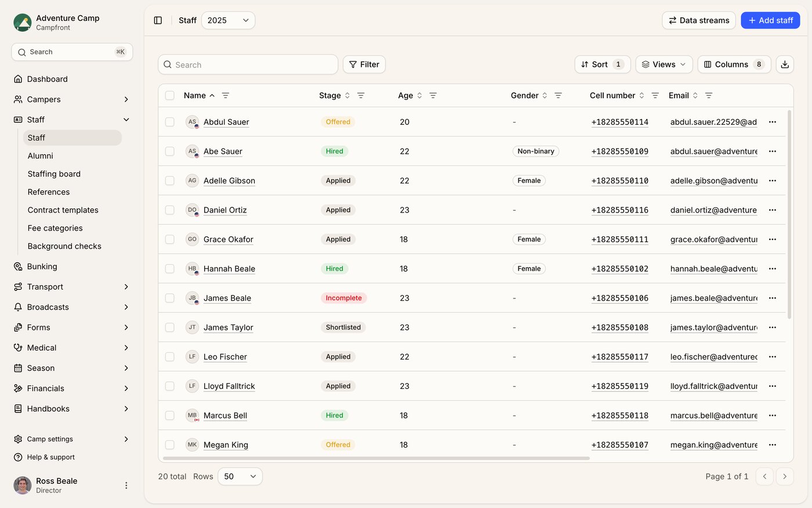This screenshot has width=812, height=508.
Task: Check the James Beale row checkbox
Action: (170, 298)
